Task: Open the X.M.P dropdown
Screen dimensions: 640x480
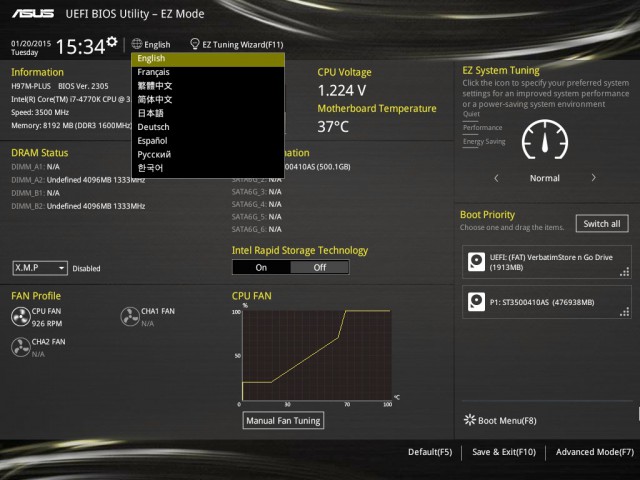Action: (40, 268)
